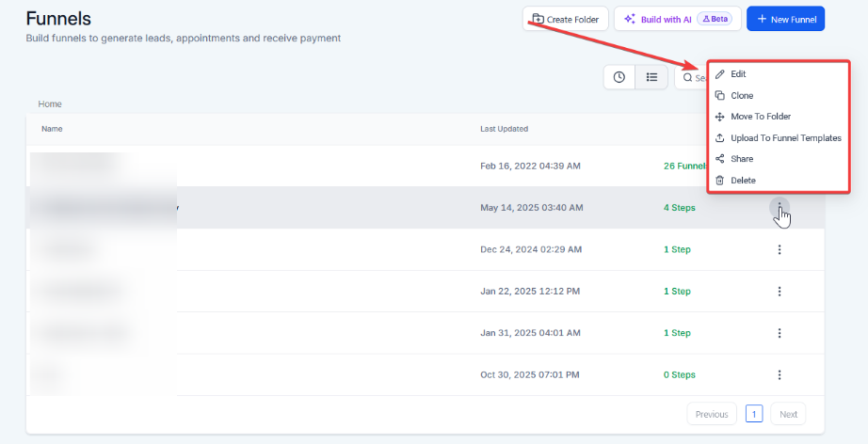Click Build with AI Beta button

point(677,19)
